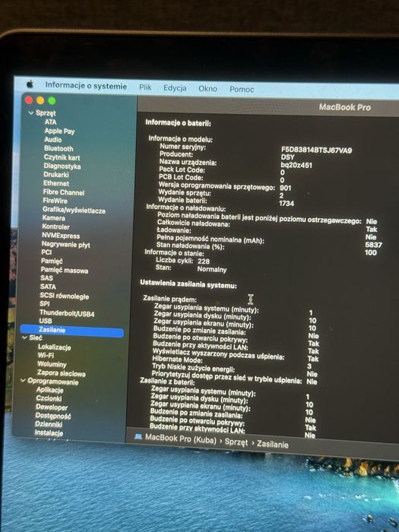Open the Edycja menu
Image resolution: width=399 pixels, height=532 pixels.
[x=175, y=88]
